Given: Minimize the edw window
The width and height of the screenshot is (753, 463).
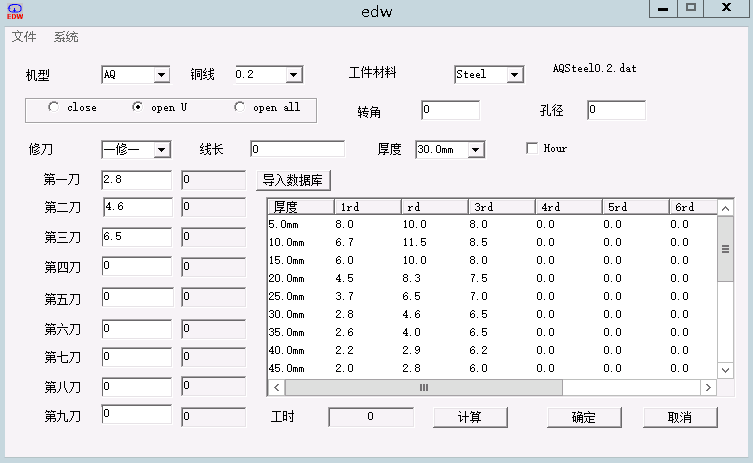Looking at the screenshot, I should pyautogui.click(x=663, y=8).
